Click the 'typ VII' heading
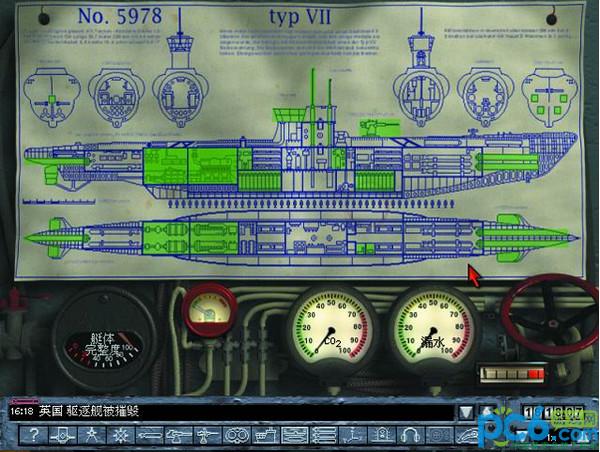 tap(300, 17)
